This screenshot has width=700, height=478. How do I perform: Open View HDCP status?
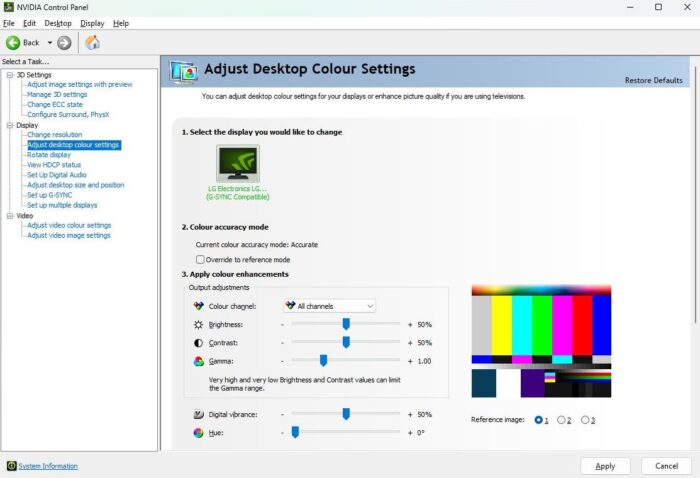[x=54, y=165]
